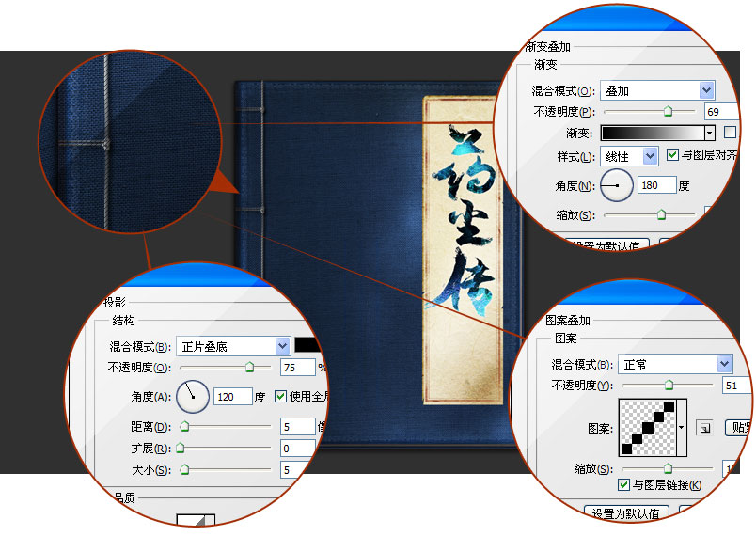Viewport: 756px width, 536px height.
Task: Adjust Pattern Overlay opacity slider handle
Action: coord(669,385)
